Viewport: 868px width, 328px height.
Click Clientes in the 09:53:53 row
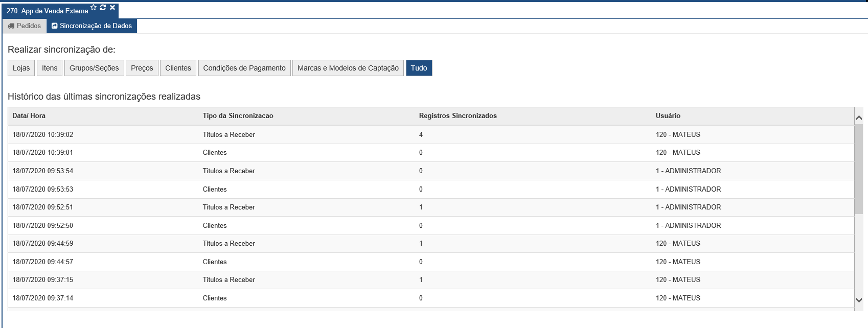tap(215, 190)
